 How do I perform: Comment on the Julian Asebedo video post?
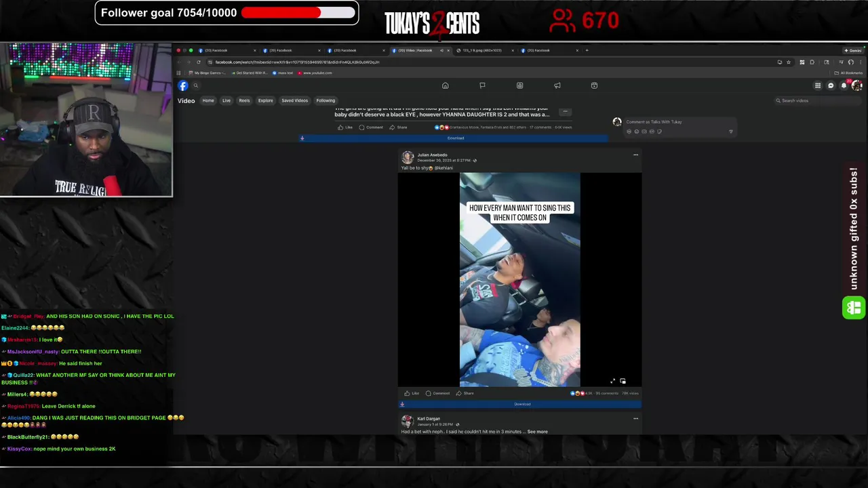coord(437,393)
